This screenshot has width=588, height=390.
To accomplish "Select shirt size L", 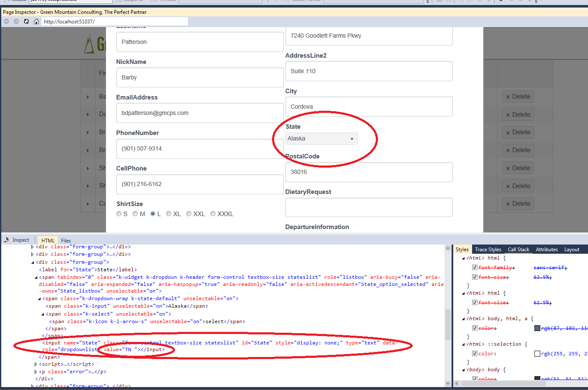I will [153, 214].
